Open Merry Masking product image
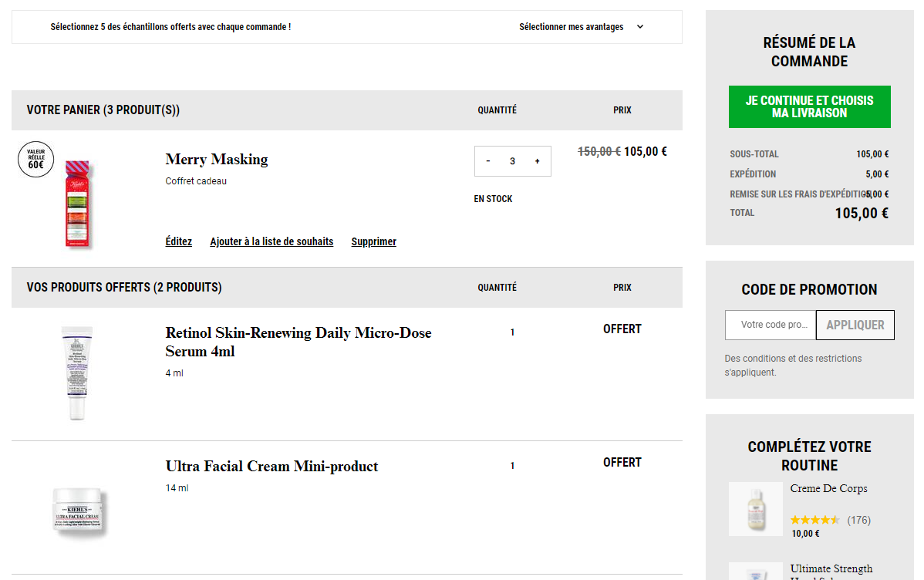The width and height of the screenshot is (924, 580). click(78, 204)
